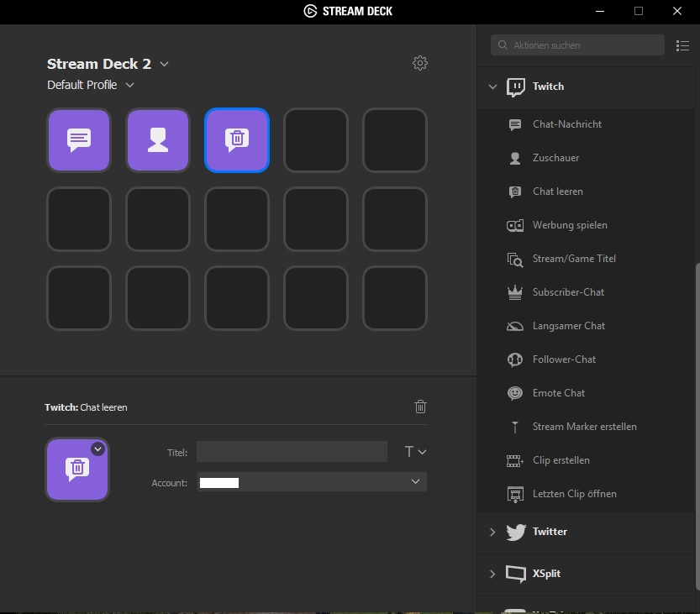Viewport: 700px width, 614px height.
Task: Maximize the Stream Deck window
Action: click(639, 11)
